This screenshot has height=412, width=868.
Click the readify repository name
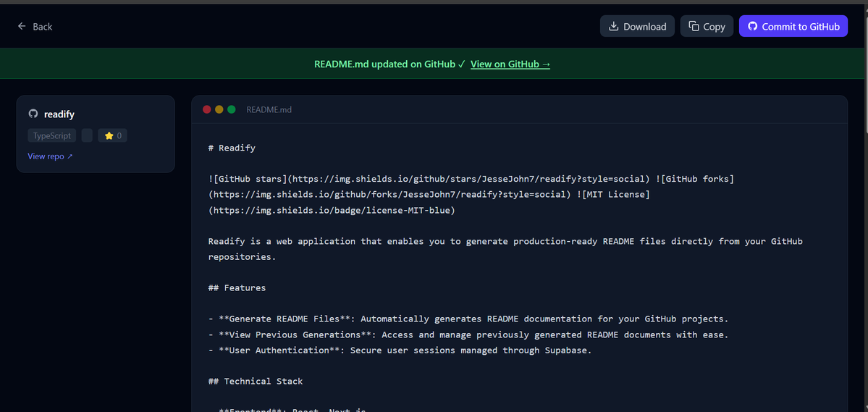(x=59, y=114)
